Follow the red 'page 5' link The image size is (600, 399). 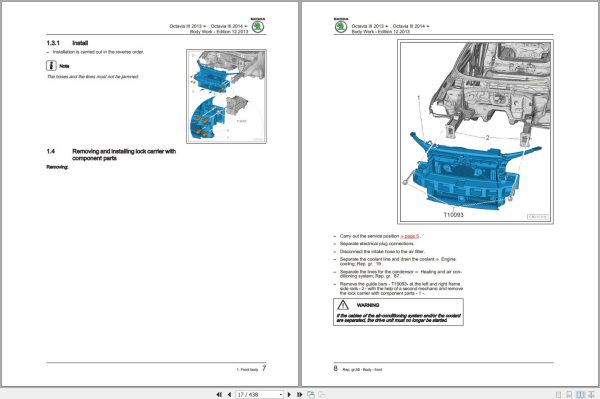click(x=410, y=236)
